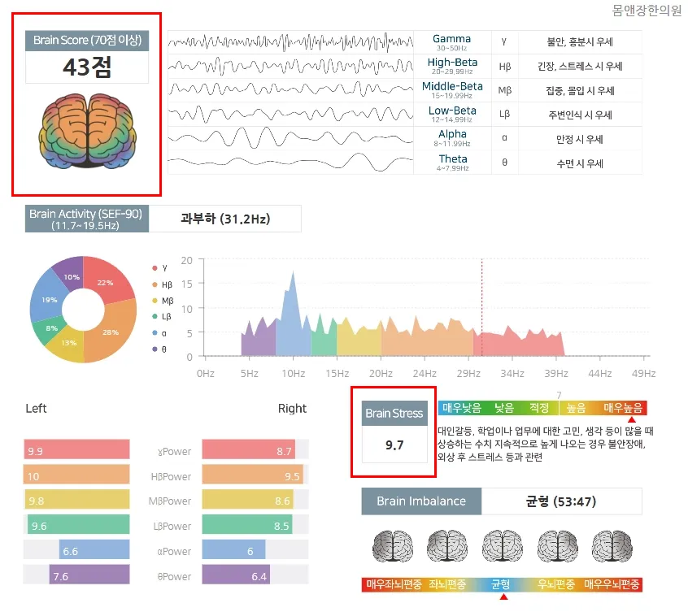Select the Brain Score header label
The width and height of the screenshot is (688, 616).
point(87,41)
